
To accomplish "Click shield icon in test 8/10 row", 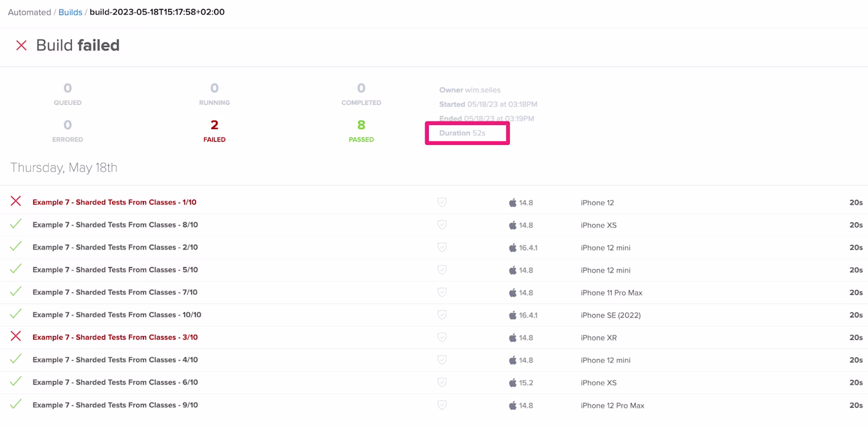I will coord(442,225).
